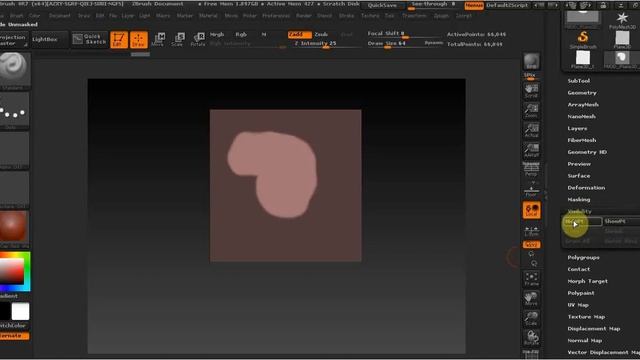640x360 pixels.
Task: Select the Scroll canvas icon
Action: [x=531, y=91]
